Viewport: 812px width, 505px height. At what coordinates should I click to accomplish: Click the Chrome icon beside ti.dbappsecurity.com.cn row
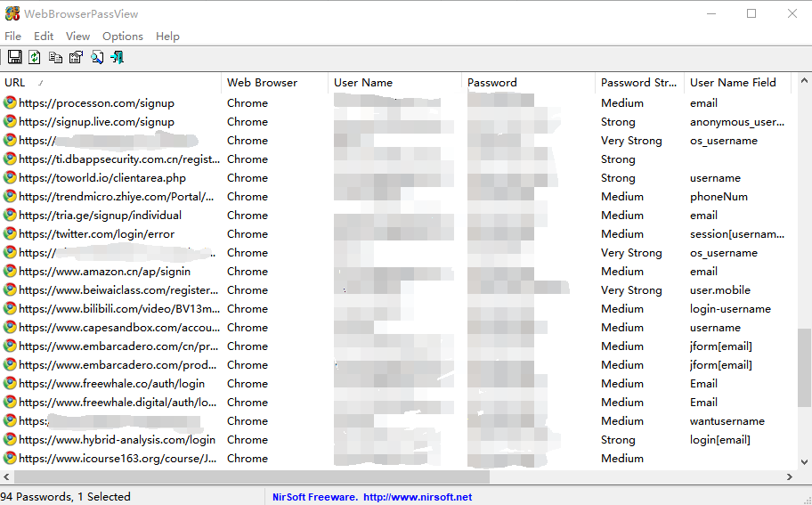pos(10,159)
